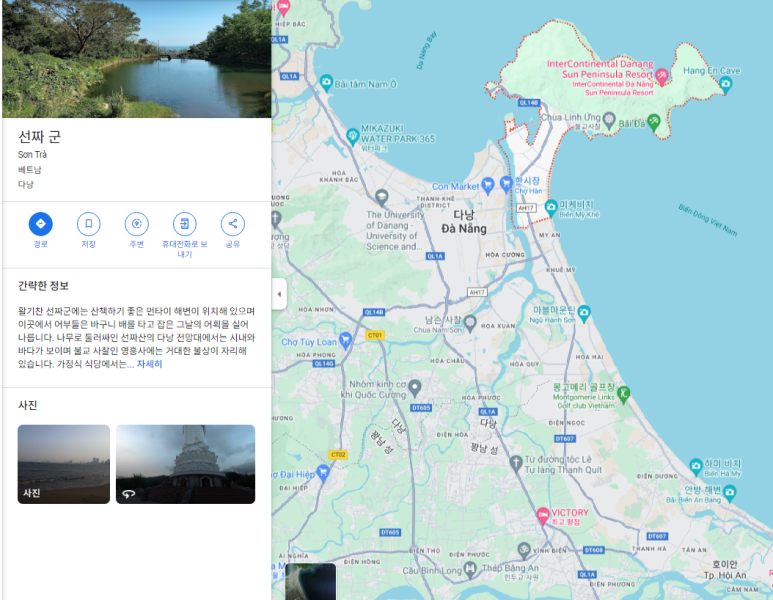Select the Bãi Đá green marker
This screenshot has height=600, width=773.
pyautogui.click(x=654, y=121)
